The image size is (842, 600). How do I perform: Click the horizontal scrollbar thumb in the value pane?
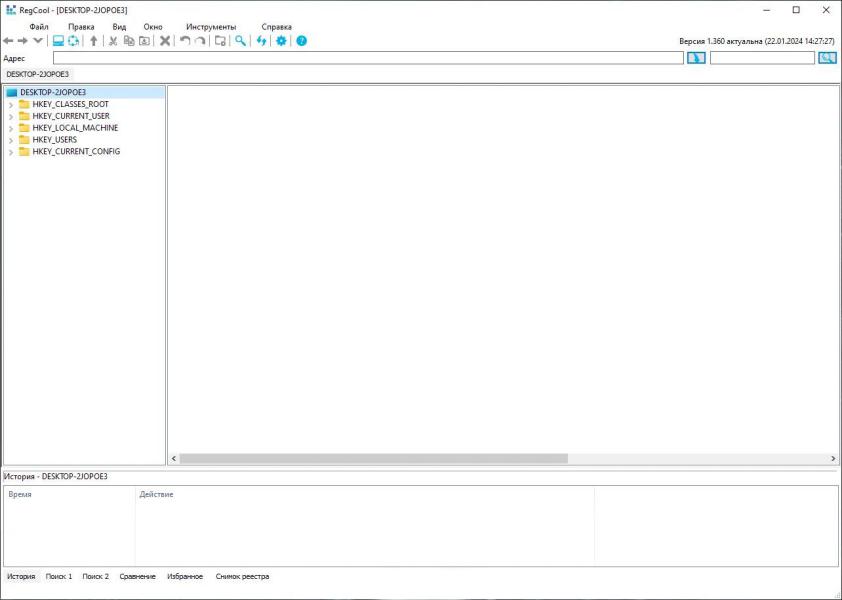(373, 459)
